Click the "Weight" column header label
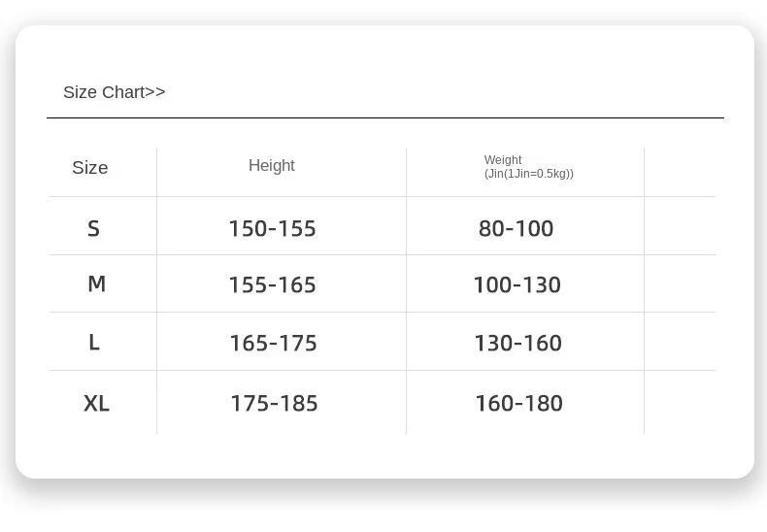The width and height of the screenshot is (767, 532). pyautogui.click(x=503, y=160)
